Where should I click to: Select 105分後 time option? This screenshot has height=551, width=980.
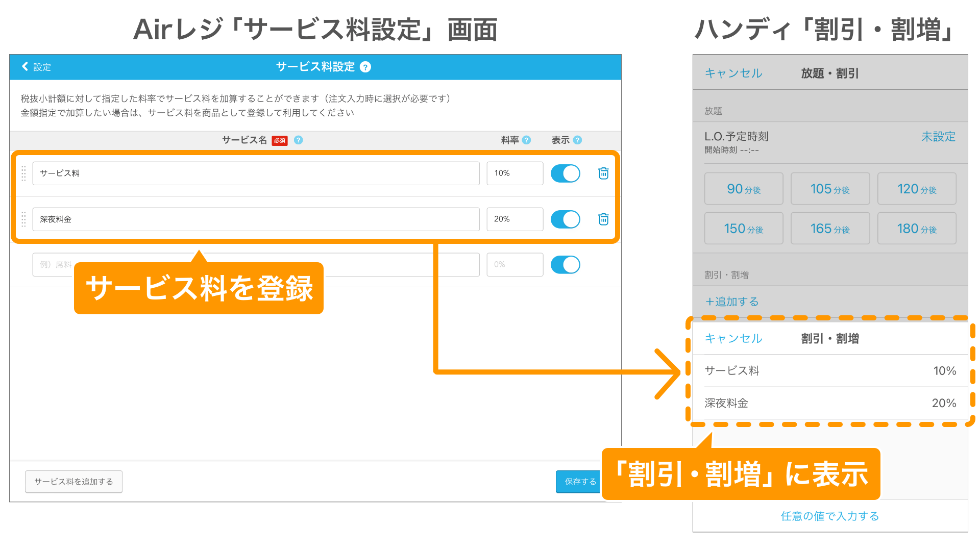pos(830,189)
